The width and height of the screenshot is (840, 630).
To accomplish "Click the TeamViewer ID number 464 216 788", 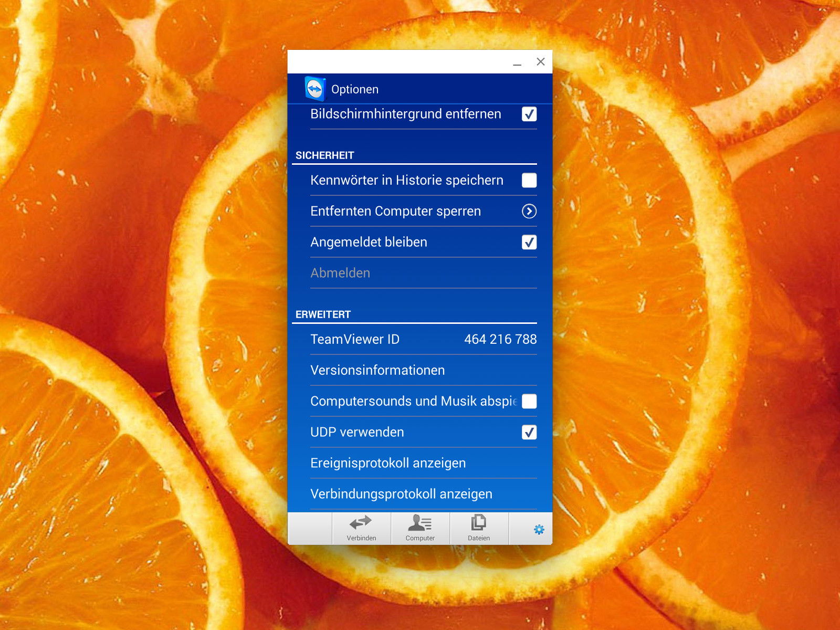I will (500, 339).
